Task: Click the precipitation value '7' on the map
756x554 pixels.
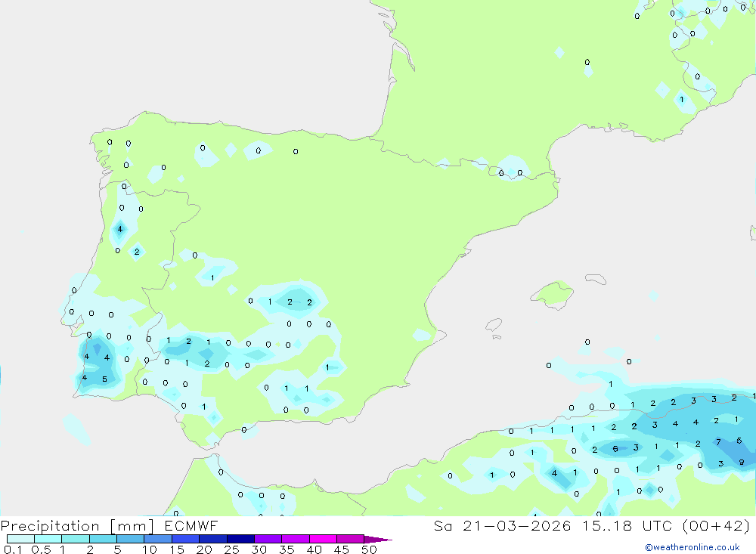Action: [x=718, y=441]
